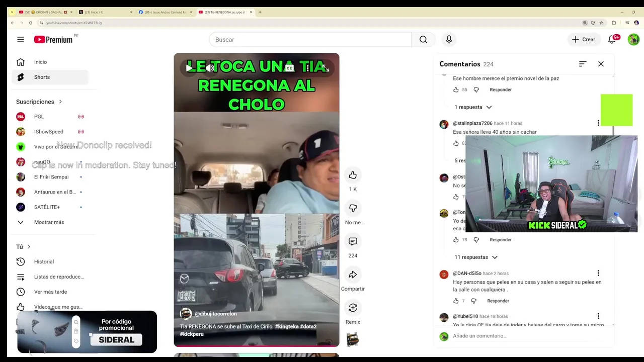644x362 pixels.
Task: Click the address bar URL
Action: (74, 23)
